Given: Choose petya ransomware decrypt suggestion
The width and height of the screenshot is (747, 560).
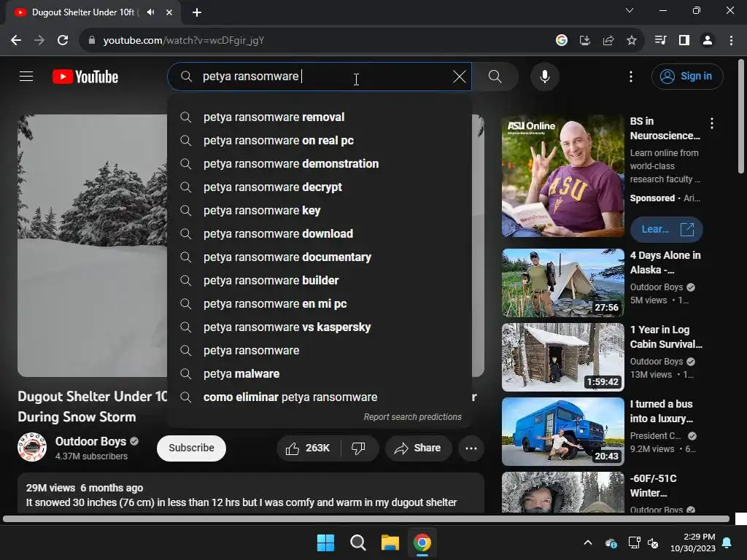Looking at the screenshot, I should 320,187.
